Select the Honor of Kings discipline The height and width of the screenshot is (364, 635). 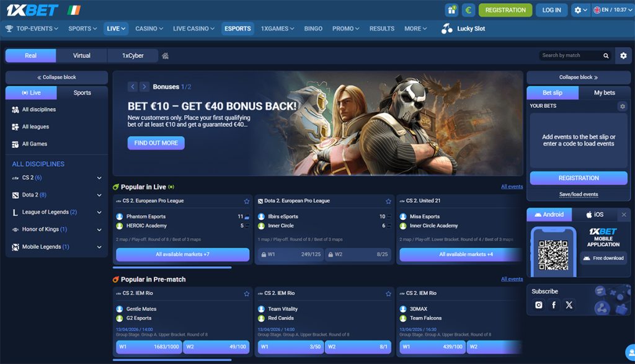point(44,229)
